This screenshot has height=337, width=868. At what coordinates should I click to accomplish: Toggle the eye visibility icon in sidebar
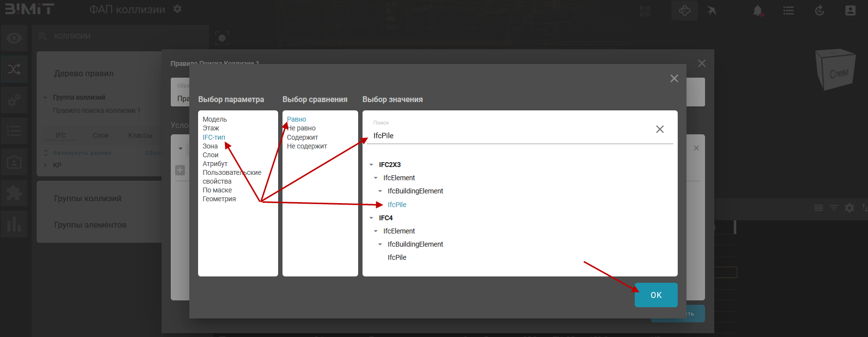pos(14,38)
